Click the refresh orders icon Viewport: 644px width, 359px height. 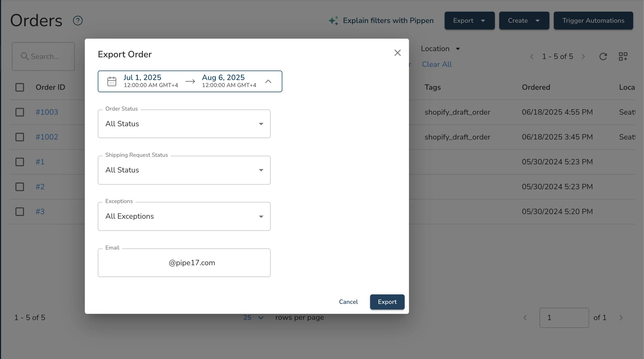click(603, 56)
